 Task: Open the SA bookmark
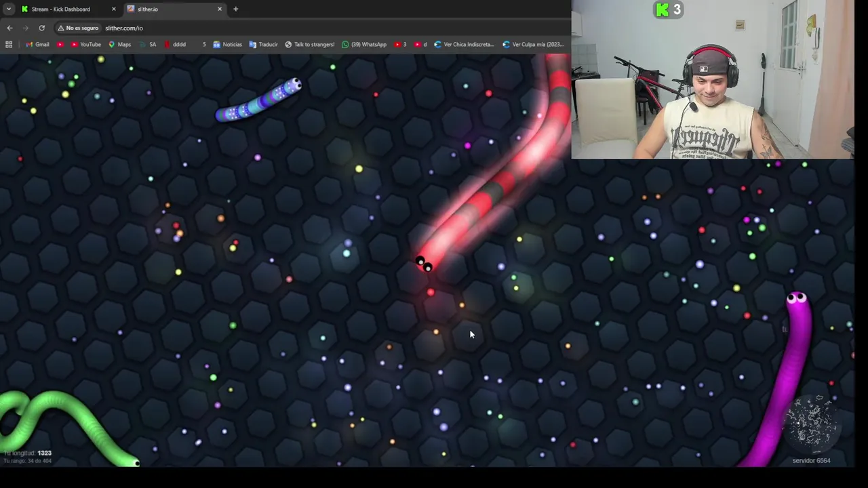147,44
